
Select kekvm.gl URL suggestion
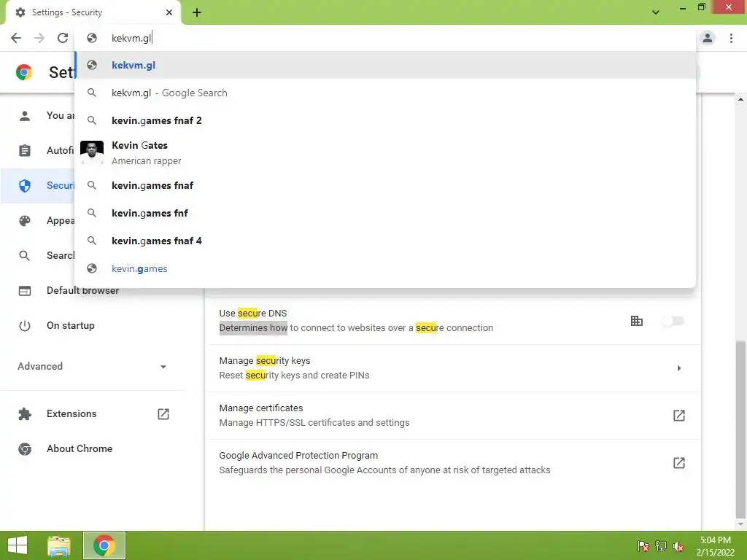coord(385,65)
